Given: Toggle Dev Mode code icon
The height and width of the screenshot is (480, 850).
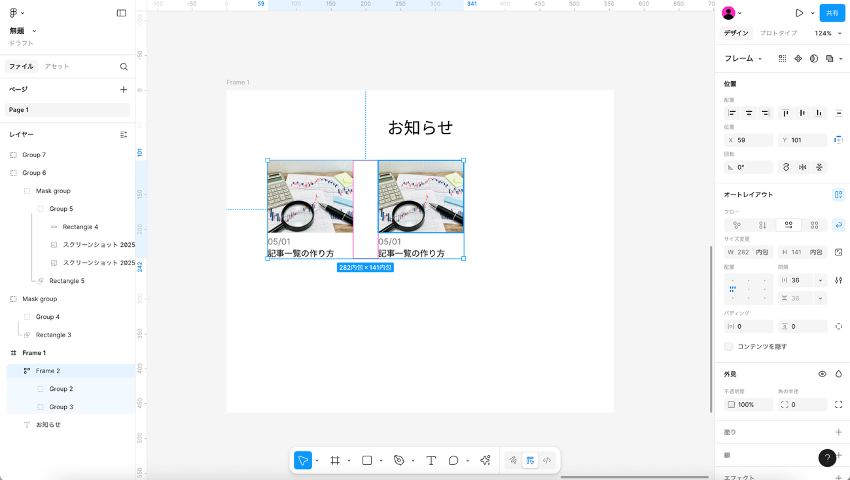Looking at the screenshot, I should point(547,460).
